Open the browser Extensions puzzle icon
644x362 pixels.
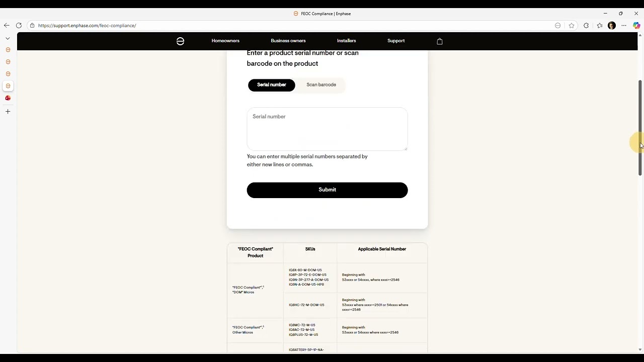tap(586, 26)
